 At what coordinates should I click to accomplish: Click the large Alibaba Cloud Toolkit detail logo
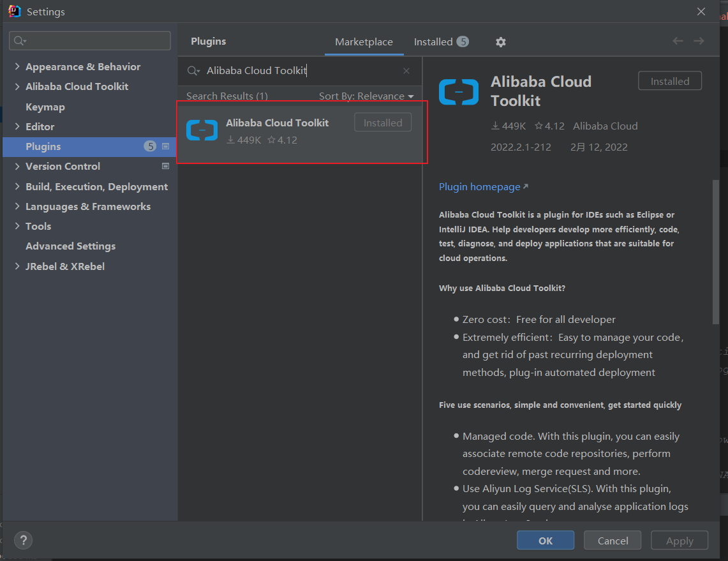click(459, 92)
